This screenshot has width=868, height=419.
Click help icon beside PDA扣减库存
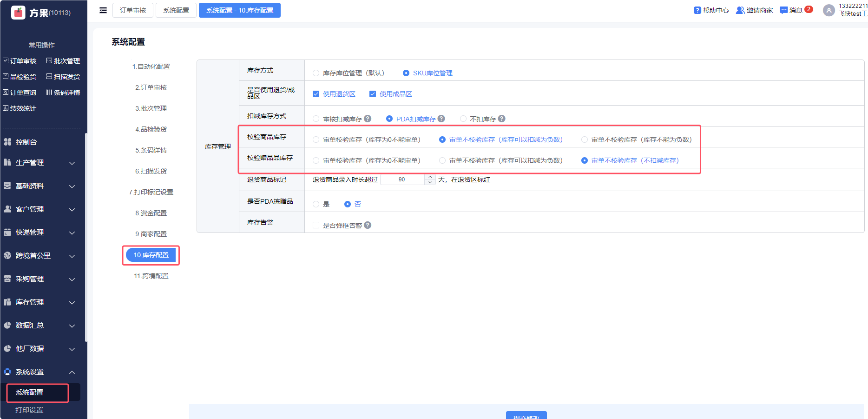[x=441, y=119]
